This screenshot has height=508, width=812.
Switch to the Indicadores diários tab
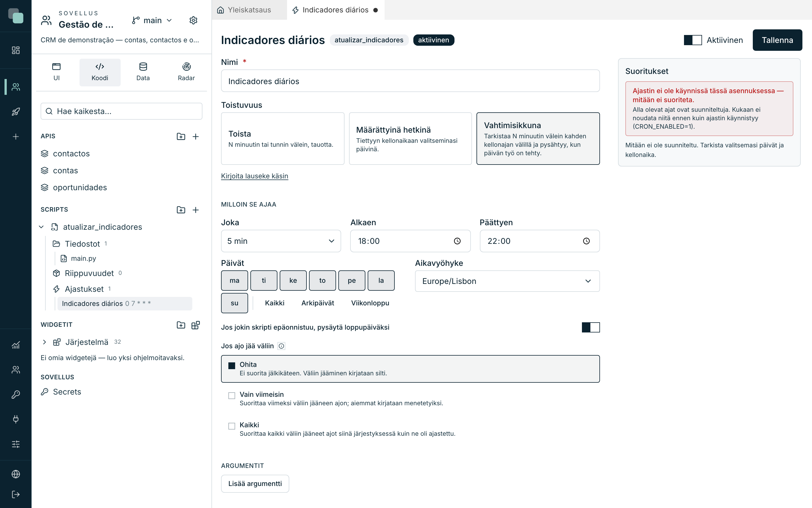point(335,10)
